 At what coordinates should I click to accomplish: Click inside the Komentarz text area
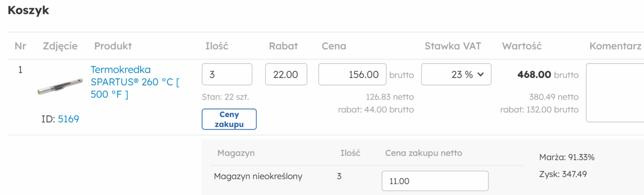click(615, 92)
